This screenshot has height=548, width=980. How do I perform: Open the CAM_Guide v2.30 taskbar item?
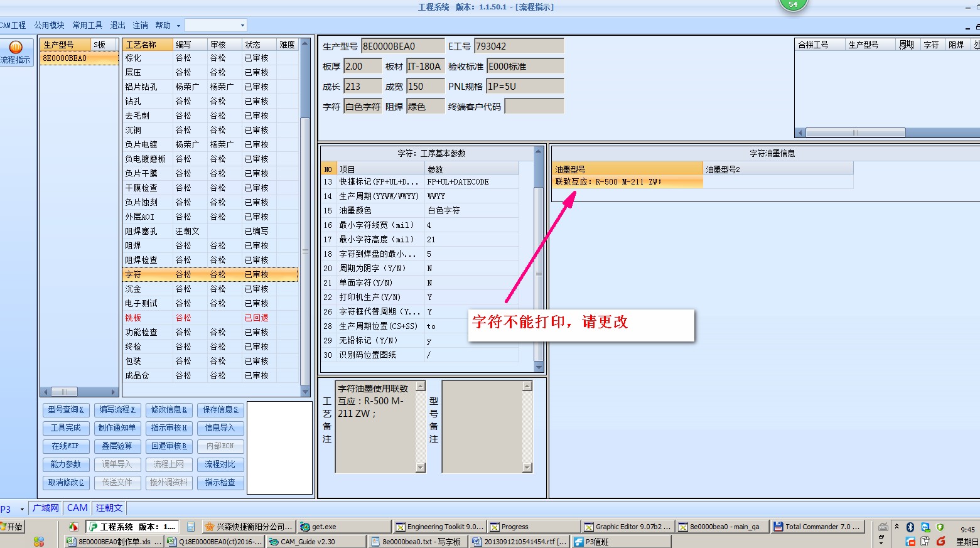pyautogui.click(x=316, y=541)
